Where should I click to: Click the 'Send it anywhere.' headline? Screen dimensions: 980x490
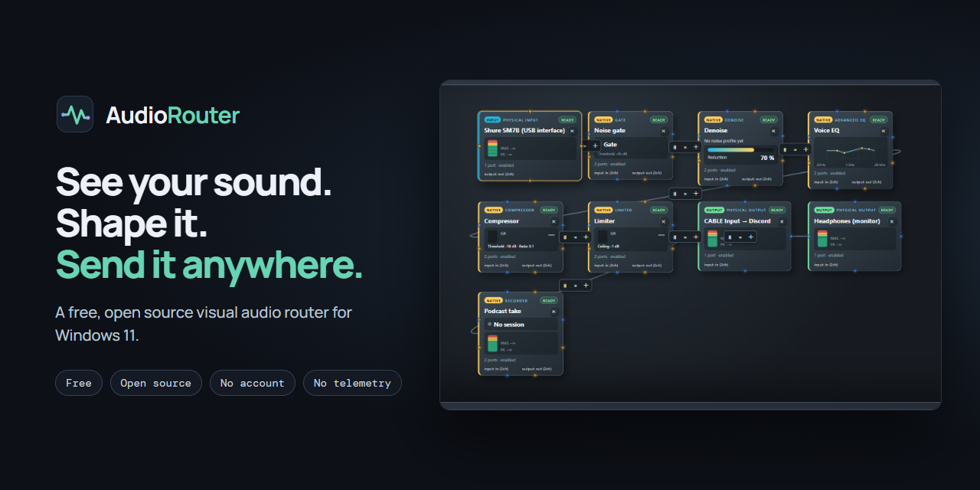tap(209, 265)
